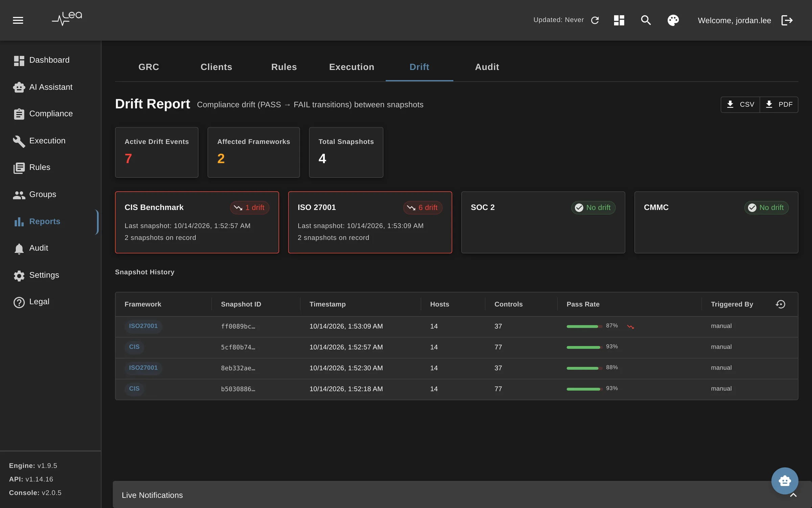Click the Live Notifications bar title
The image size is (812, 508).
point(152,495)
